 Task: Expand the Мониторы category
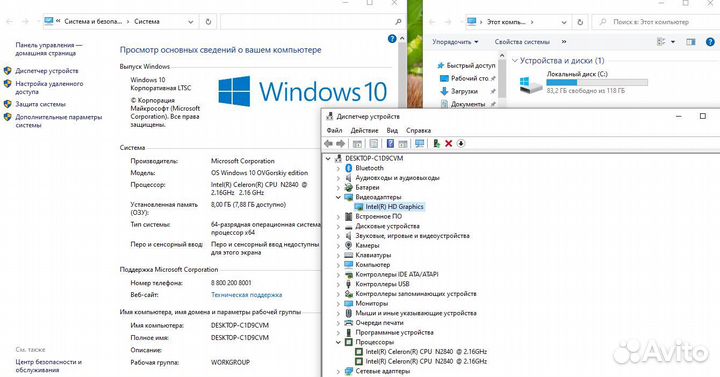[x=338, y=303]
